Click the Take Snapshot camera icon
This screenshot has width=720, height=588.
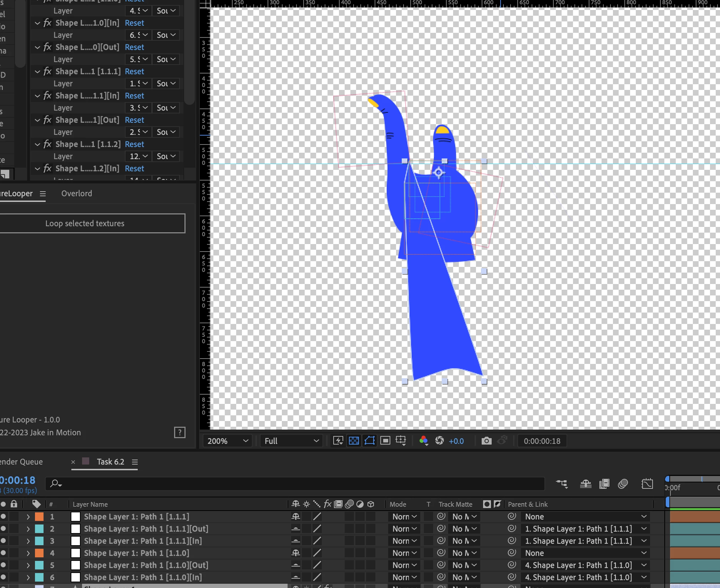point(486,441)
